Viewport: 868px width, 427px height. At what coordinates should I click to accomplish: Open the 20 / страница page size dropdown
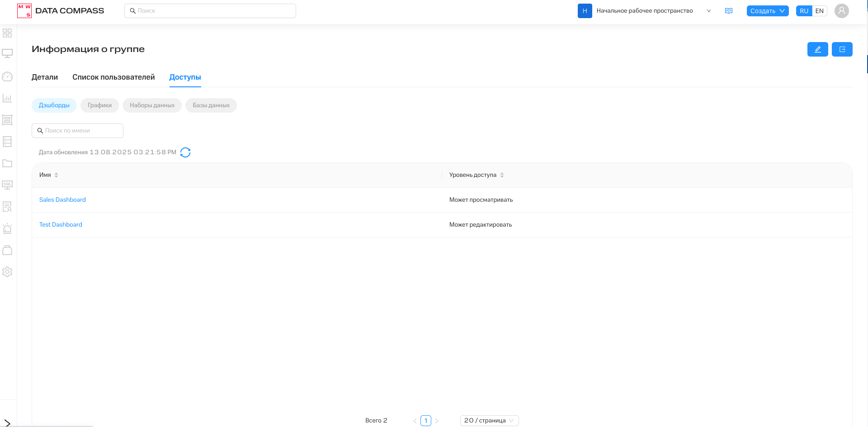pyautogui.click(x=489, y=421)
